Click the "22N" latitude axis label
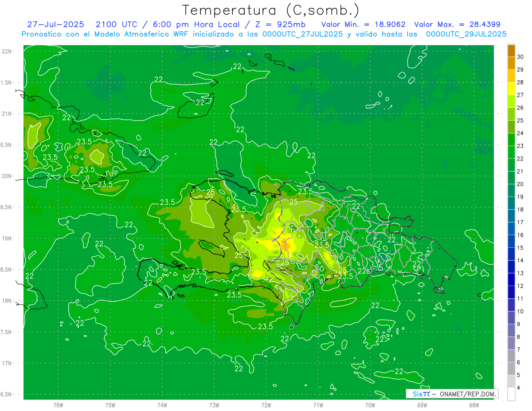 pos(7,51)
